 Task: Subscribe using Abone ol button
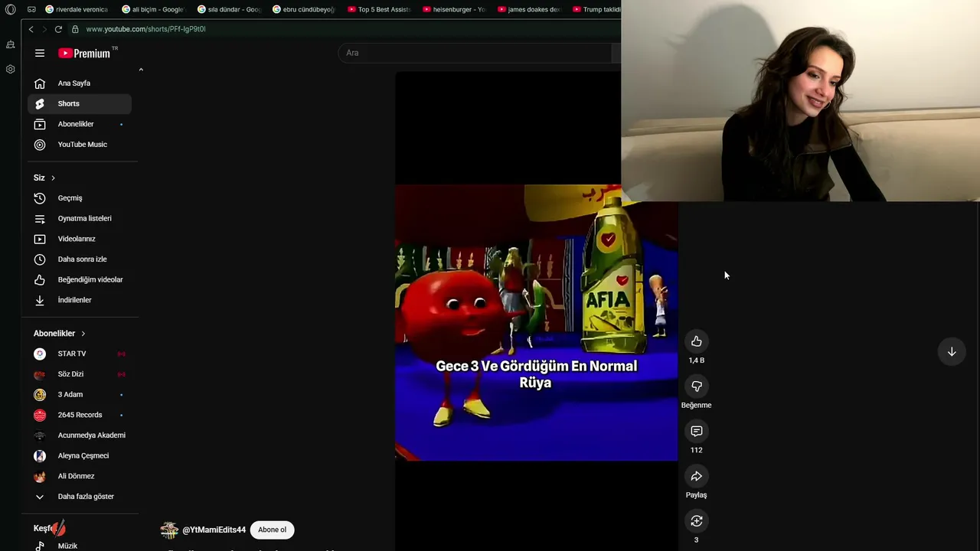pyautogui.click(x=272, y=530)
